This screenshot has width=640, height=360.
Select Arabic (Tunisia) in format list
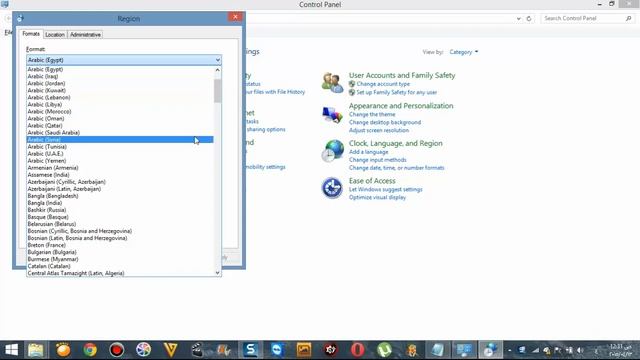(x=120, y=147)
